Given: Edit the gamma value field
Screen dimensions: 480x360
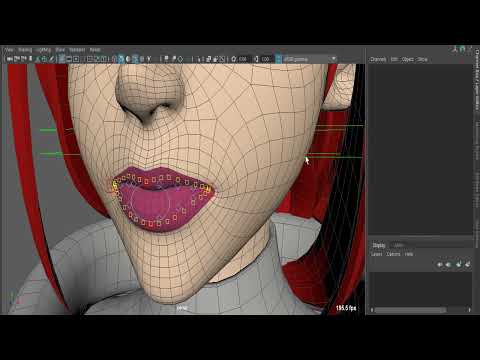Looking at the screenshot, I should pos(266,59).
